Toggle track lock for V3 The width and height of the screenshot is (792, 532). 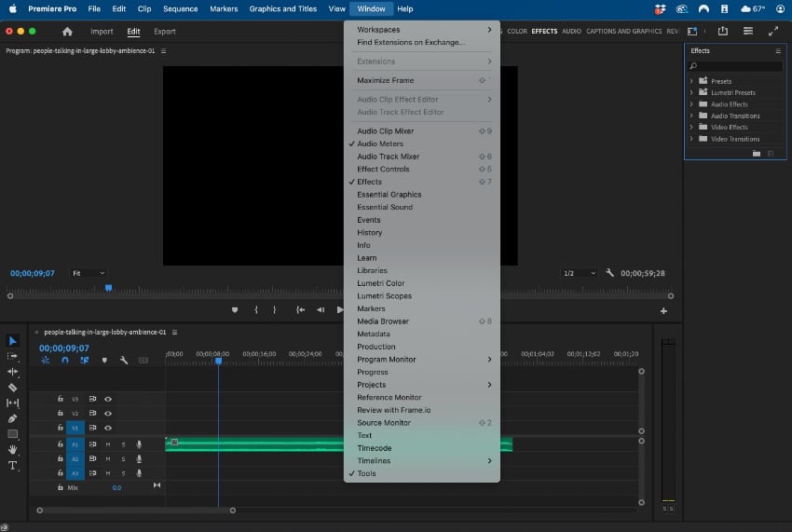61,399
